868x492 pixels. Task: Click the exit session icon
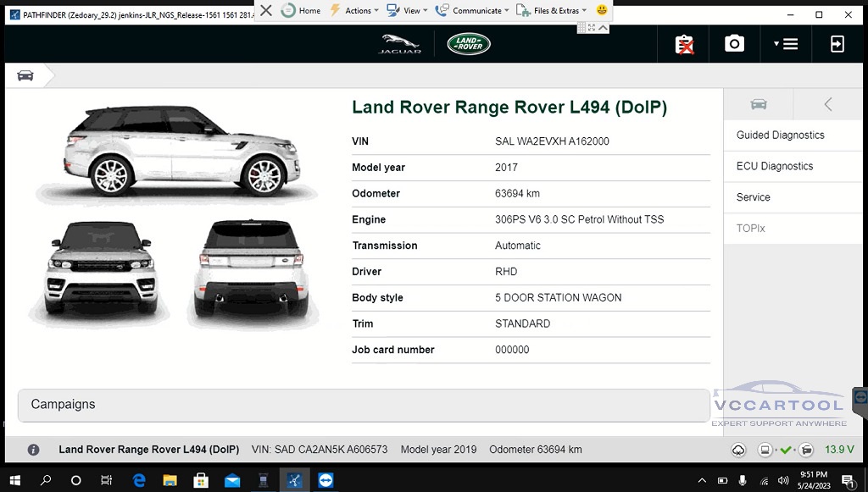point(837,44)
